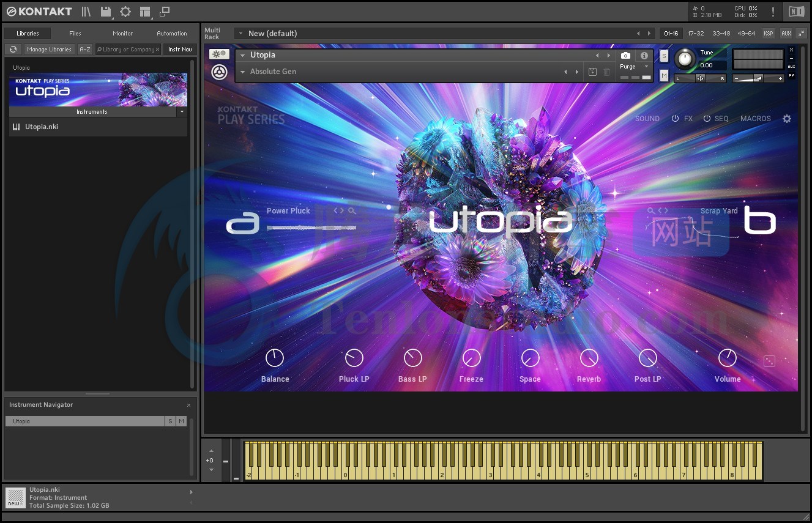Click the new instrument info icon
This screenshot has height=523, width=812.
point(15,497)
